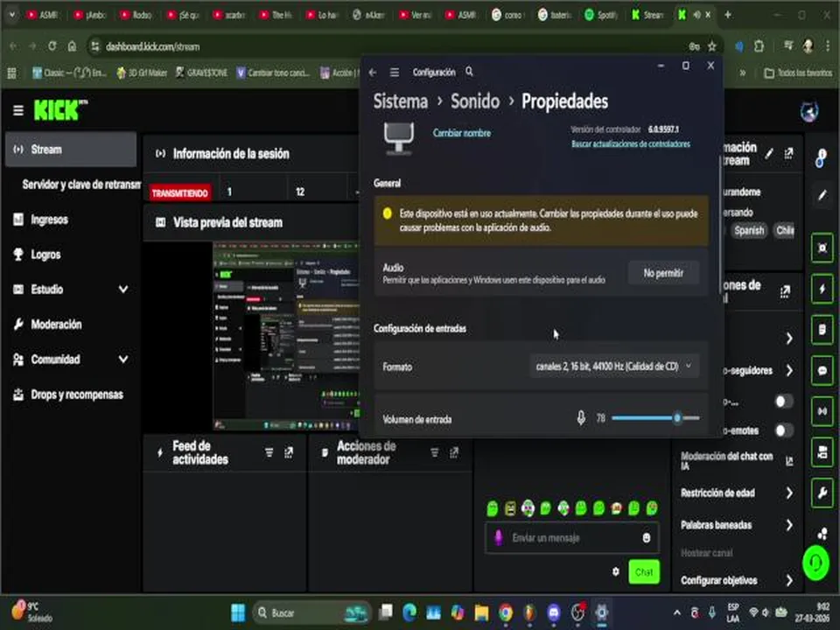This screenshot has height=630, width=840.
Task: Filter the Feed de actividades panel
Action: click(x=269, y=452)
